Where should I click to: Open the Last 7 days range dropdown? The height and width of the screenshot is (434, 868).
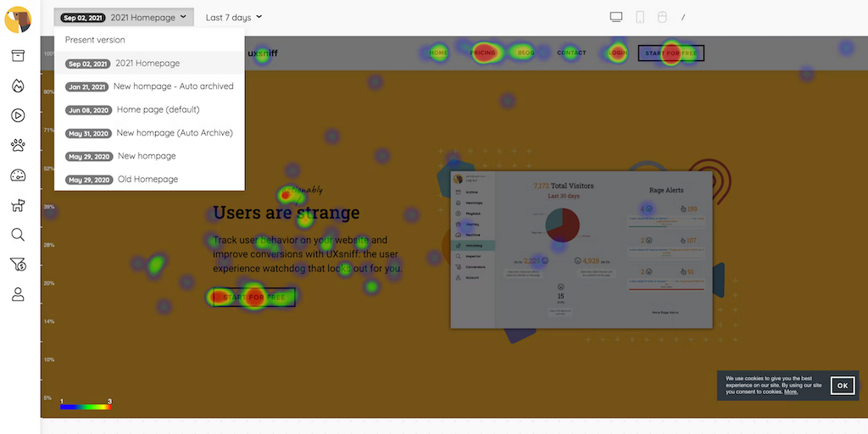[x=234, y=17]
